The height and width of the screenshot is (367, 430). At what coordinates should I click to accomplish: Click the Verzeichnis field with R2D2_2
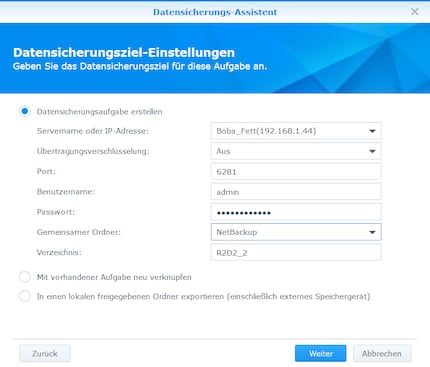click(296, 252)
